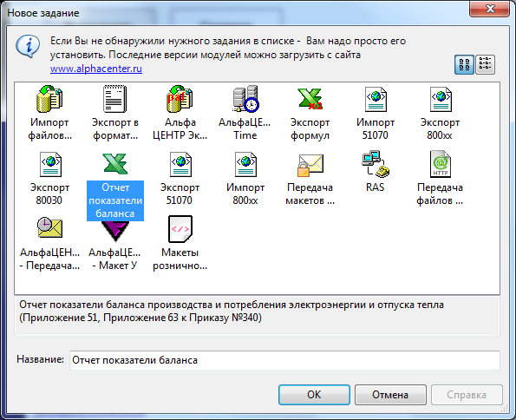Switch to list view mode
Screen dimensions: 516x420
pyautogui.click(x=485, y=64)
